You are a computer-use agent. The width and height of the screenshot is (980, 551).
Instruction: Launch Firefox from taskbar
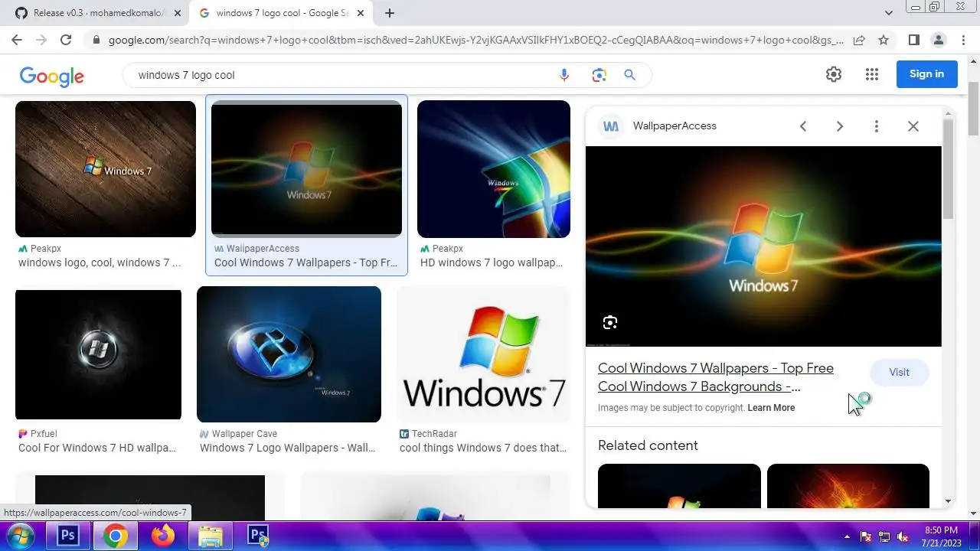[162, 536]
